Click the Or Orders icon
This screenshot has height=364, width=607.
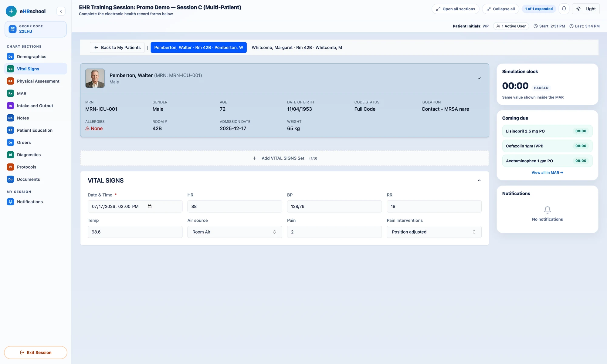point(10,143)
